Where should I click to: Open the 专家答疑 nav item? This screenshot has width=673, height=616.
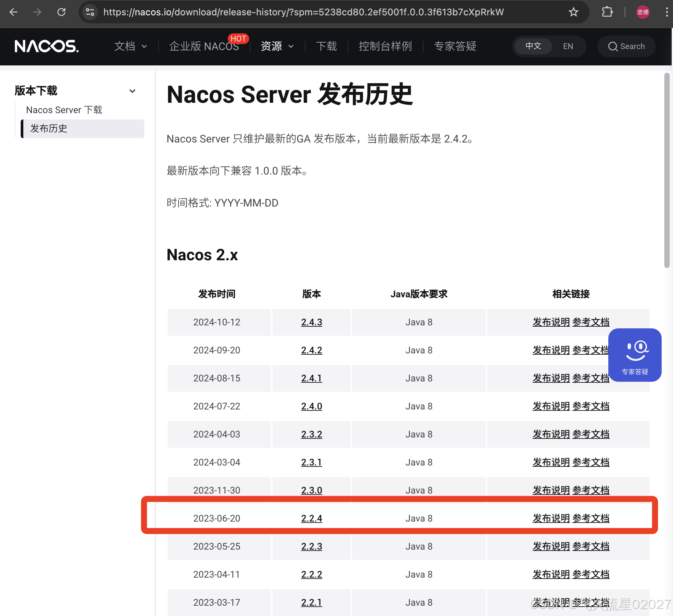coord(455,46)
